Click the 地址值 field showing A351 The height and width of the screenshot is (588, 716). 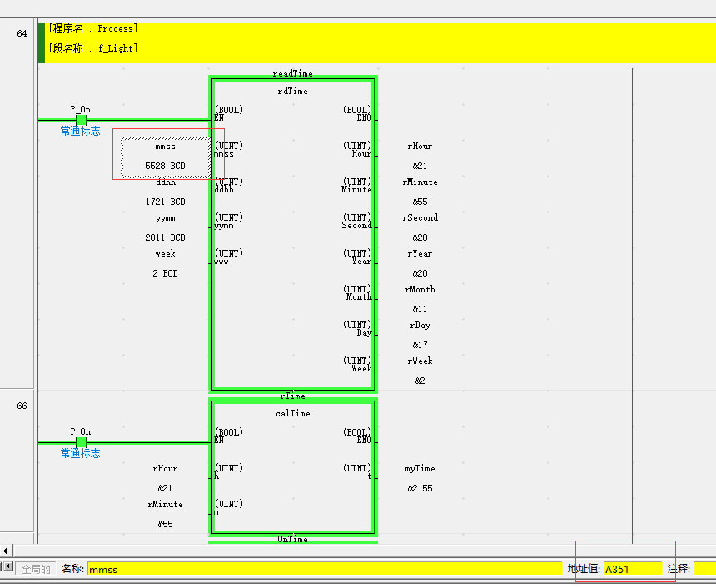point(632,570)
